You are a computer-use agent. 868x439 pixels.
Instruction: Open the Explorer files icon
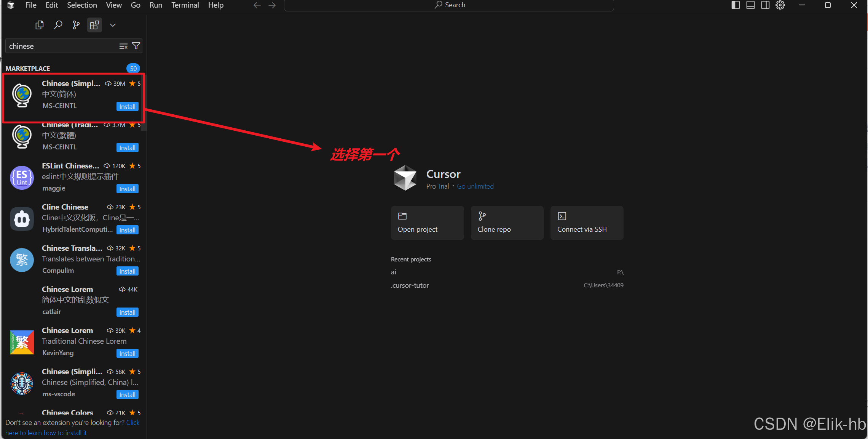point(39,25)
